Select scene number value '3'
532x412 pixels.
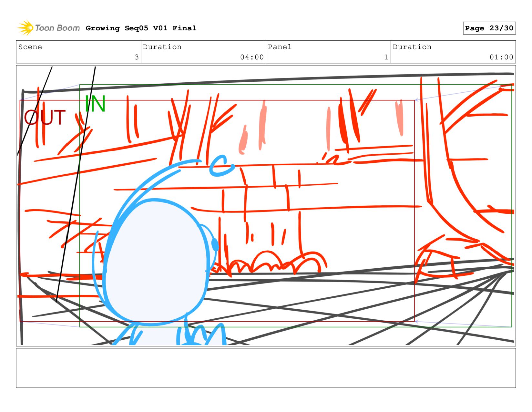(x=137, y=57)
